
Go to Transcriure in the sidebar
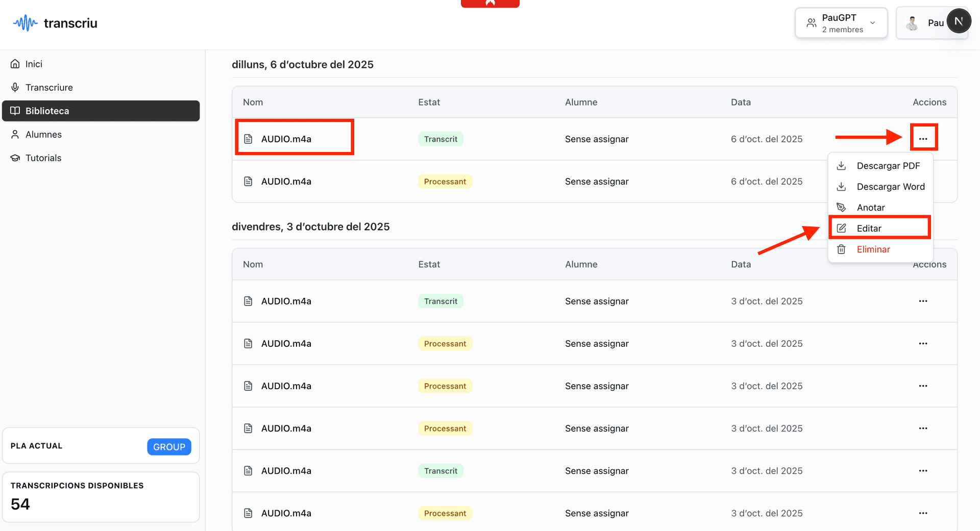tap(49, 87)
